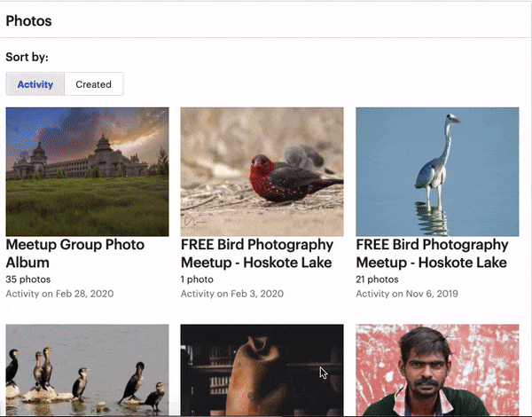This screenshot has height=417, width=532.
Task: Open the Hoskote Lake album with 1 photo
Action: tap(257, 254)
